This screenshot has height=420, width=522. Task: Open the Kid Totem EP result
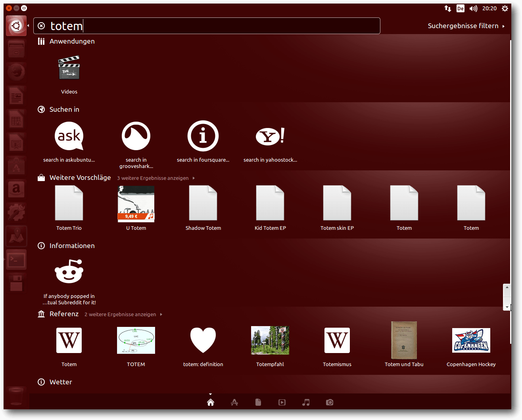[x=270, y=203]
